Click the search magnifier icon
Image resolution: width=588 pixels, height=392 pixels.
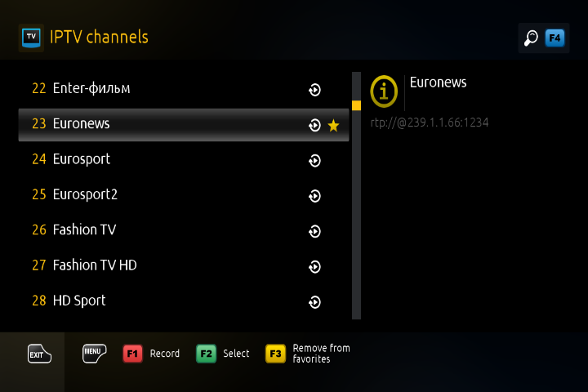click(x=531, y=38)
